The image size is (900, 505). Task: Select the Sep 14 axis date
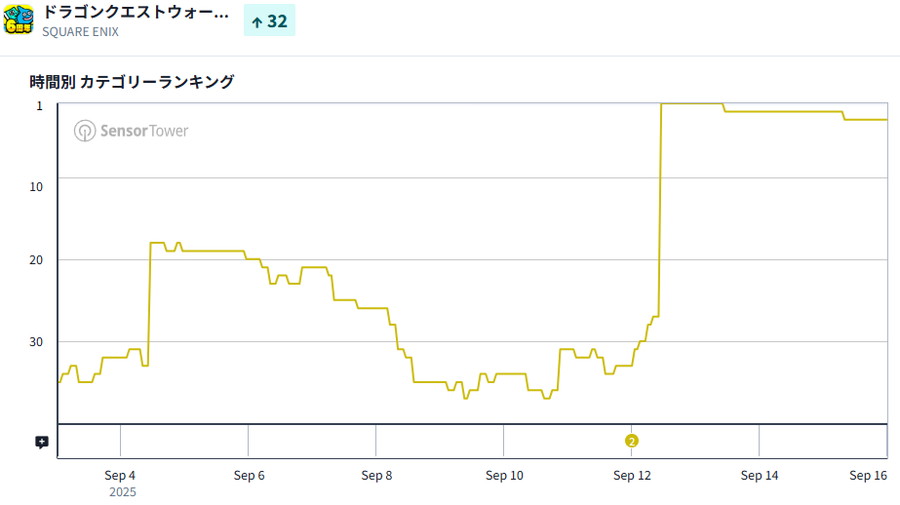pyautogui.click(x=759, y=475)
